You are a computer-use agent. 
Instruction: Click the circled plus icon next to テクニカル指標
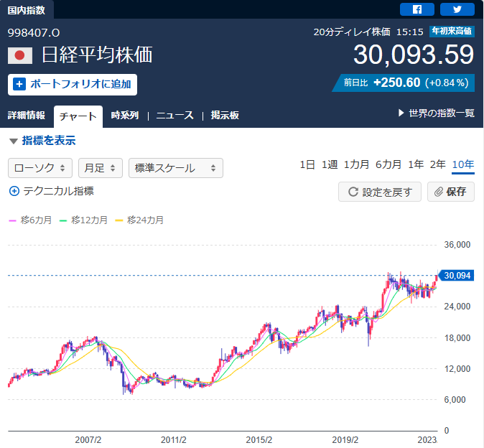point(14,191)
